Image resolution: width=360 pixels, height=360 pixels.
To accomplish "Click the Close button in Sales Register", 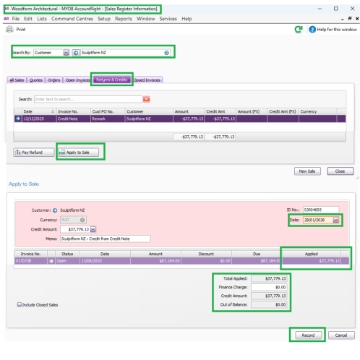I will click(340, 171).
